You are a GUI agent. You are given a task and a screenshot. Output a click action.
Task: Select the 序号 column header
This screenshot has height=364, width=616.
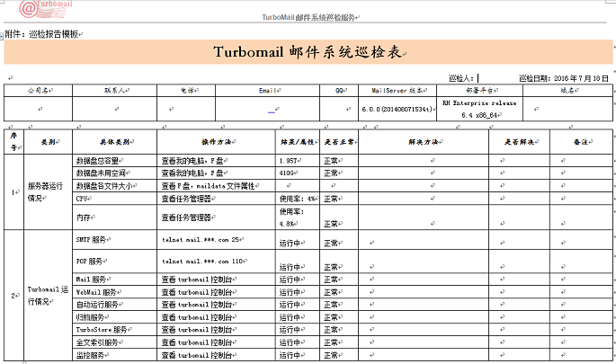pyautogui.click(x=13, y=142)
